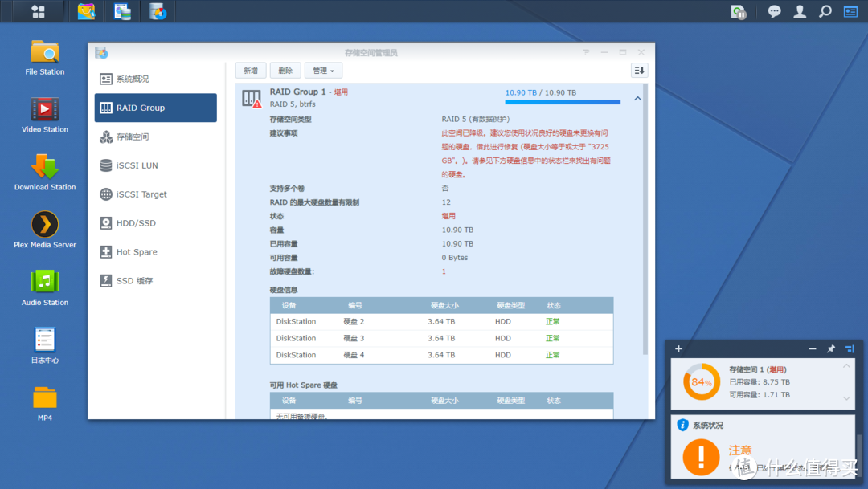Select 存储空间 in sidebar
The height and width of the screenshot is (489, 868).
tap(156, 137)
